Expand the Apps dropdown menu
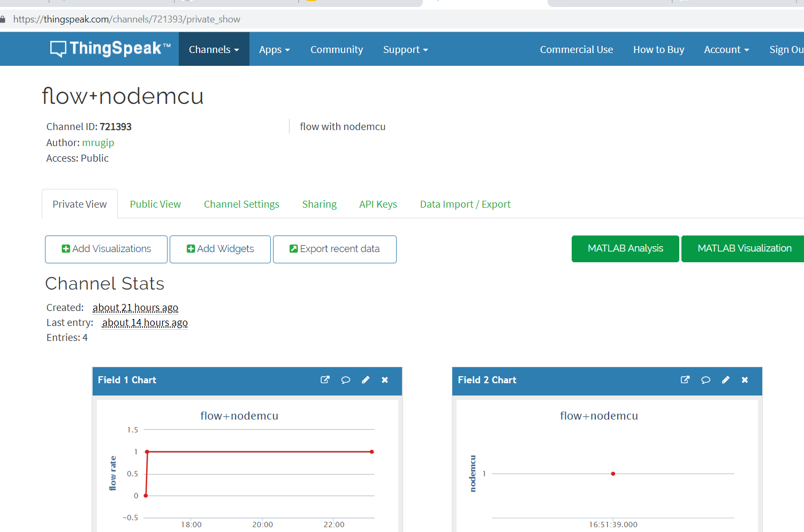The image size is (804, 532). pyautogui.click(x=275, y=49)
